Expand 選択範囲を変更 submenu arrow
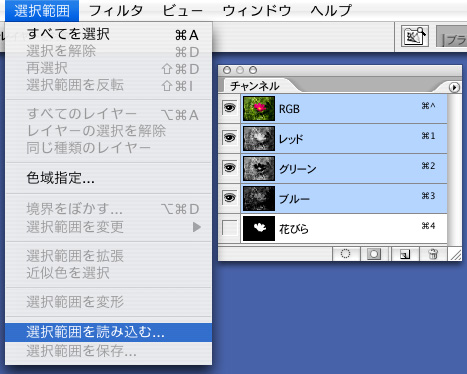Screen dimensions: 467x374 [197, 227]
